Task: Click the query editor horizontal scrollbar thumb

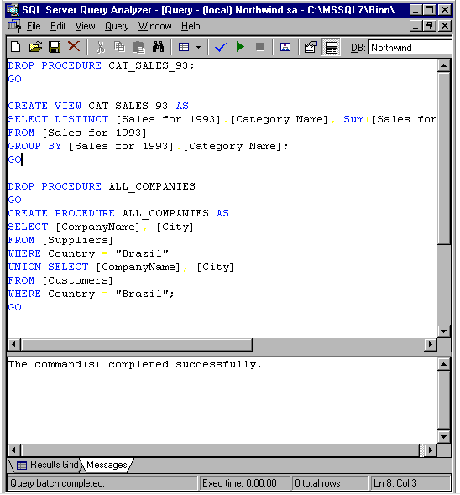Action: tap(137, 344)
